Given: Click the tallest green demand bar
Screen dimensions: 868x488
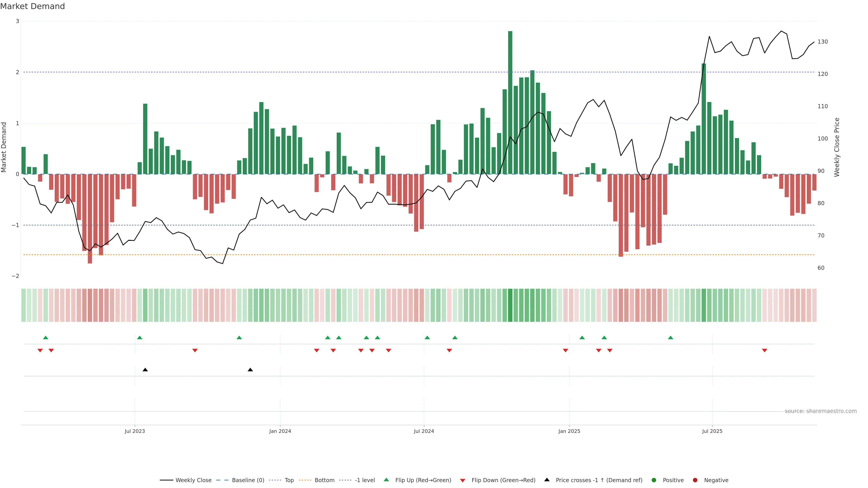Looking at the screenshot, I should (x=510, y=101).
